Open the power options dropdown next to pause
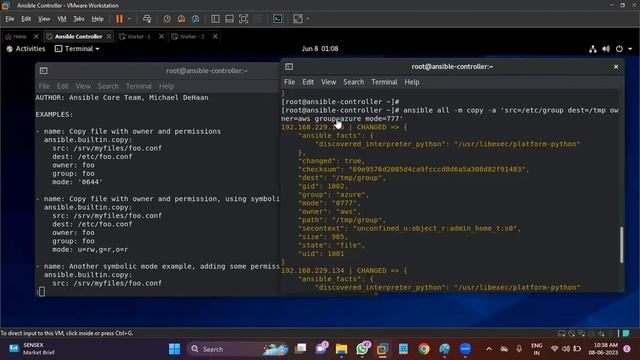 click(x=129, y=19)
